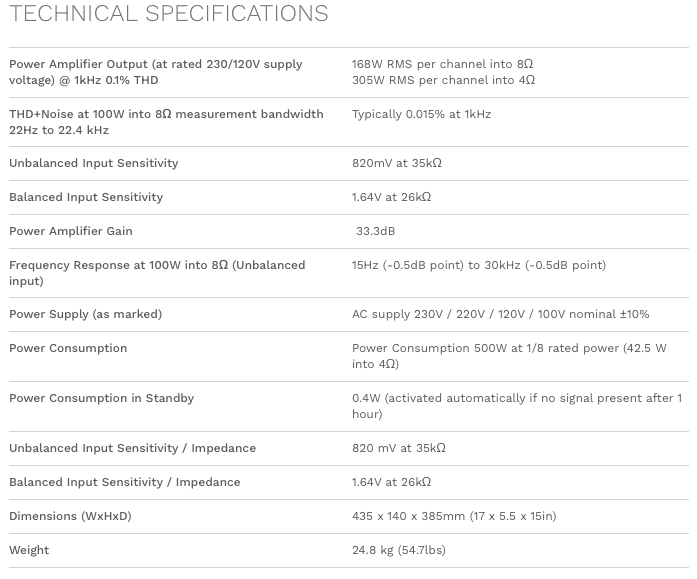
Task: Select the AC supply voltage value
Action: pyautogui.click(x=500, y=314)
